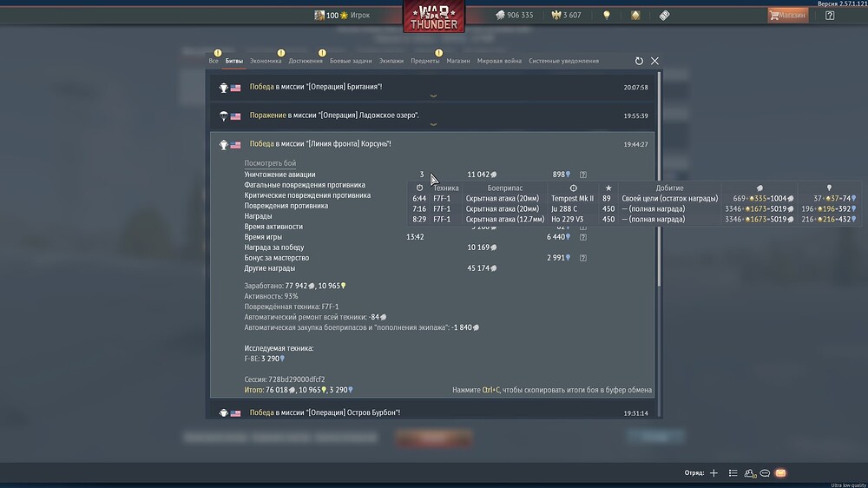
Task: Select the Фатальные повреждения противника row
Action: pyautogui.click(x=305, y=185)
